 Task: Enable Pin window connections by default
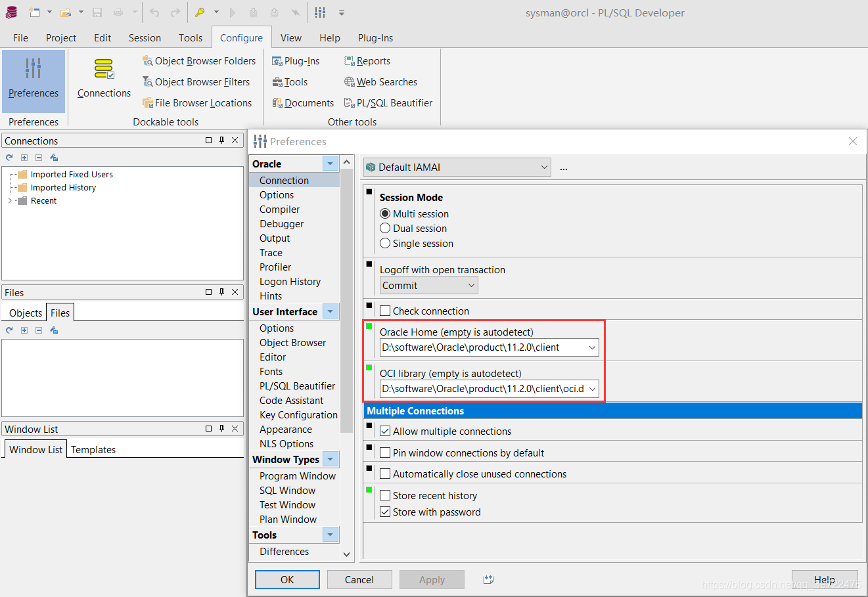[x=386, y=453]
